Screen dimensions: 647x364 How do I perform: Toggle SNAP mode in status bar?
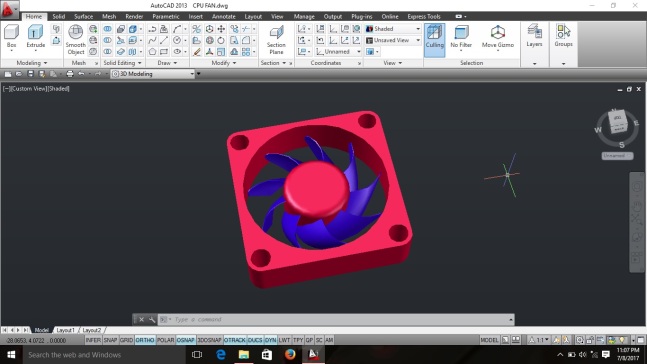click(110, 340)
